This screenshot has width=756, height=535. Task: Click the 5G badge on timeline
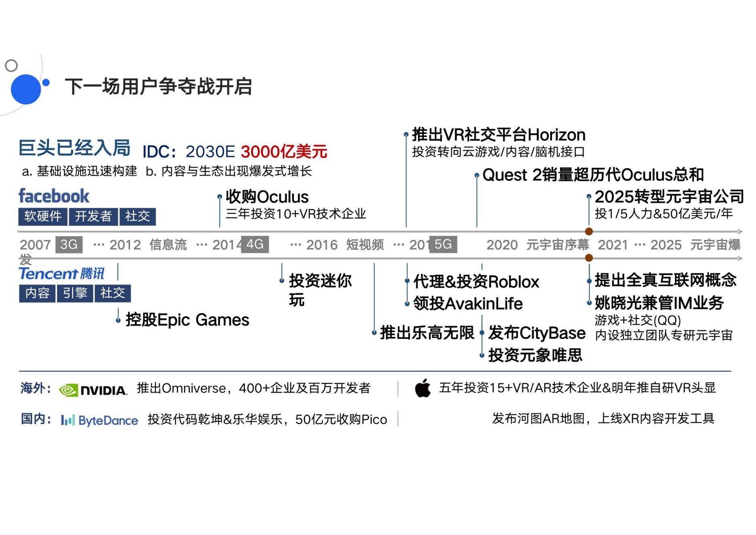[443, 244]
